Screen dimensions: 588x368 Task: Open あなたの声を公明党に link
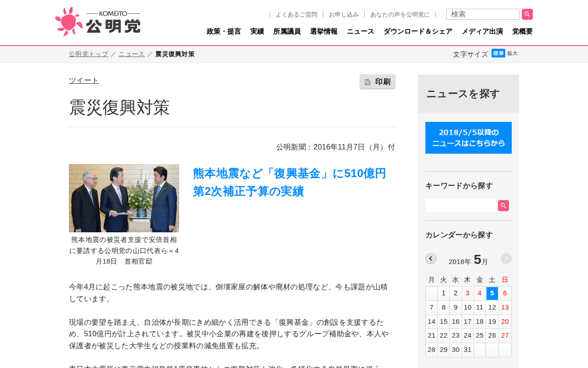(400, 15)
